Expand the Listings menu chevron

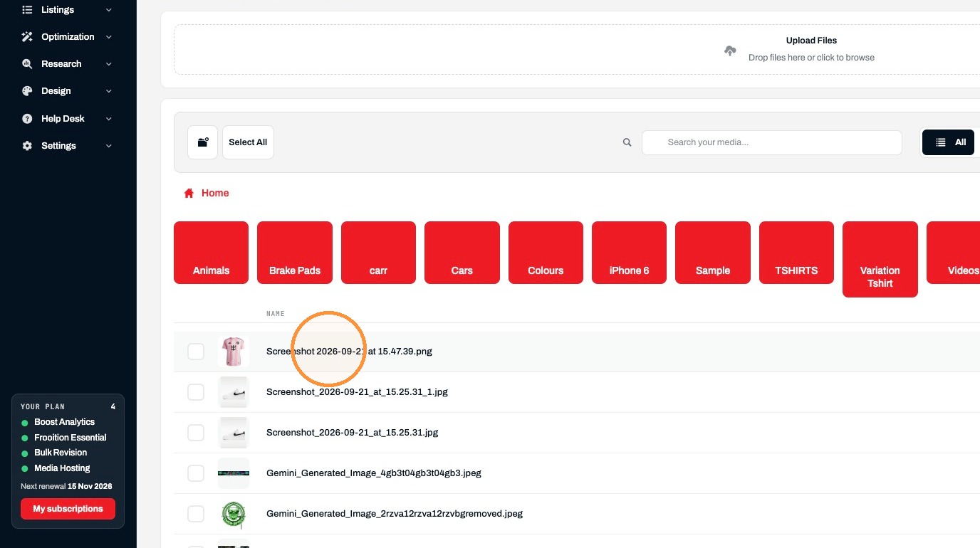click(x=109, y=10)
